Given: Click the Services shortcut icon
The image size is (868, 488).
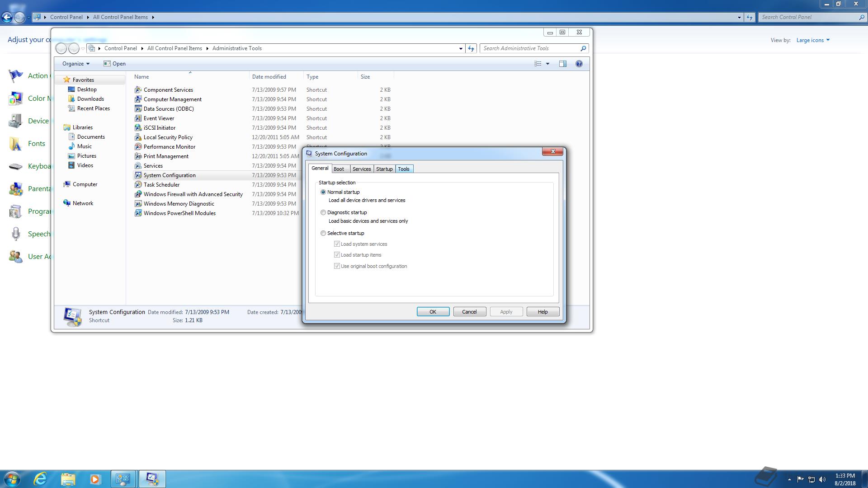Looking at the screenshot, I should [138, 166].
